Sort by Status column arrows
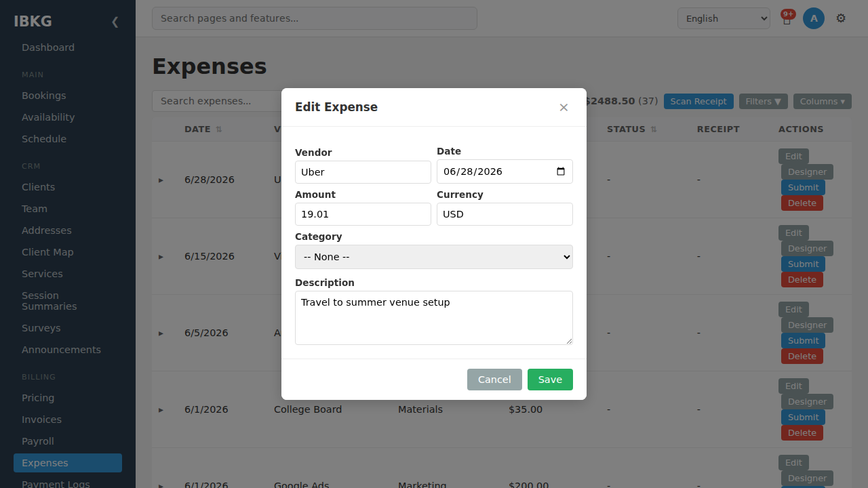The width and height of the screenshot is (868, 488). tap(654, 129)
